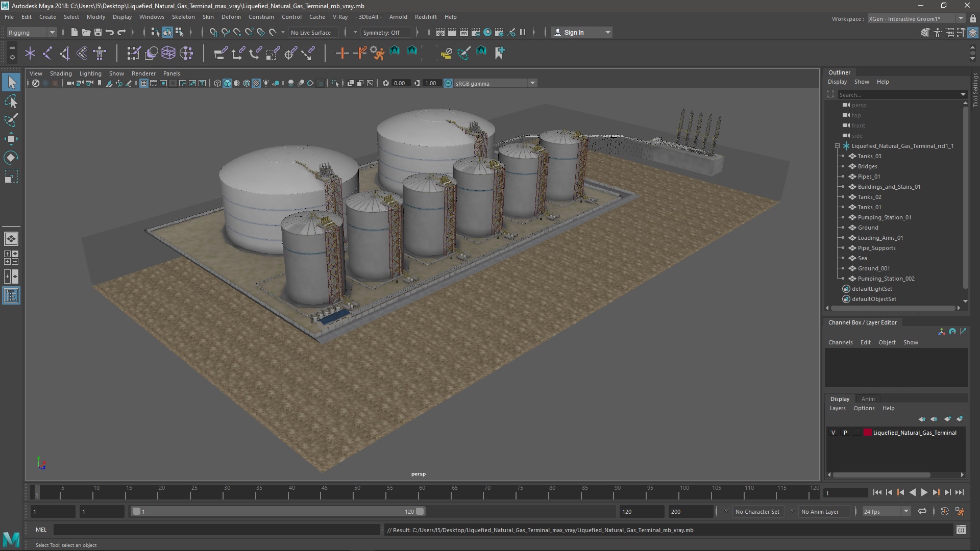Switch to single perspective view layout
The height and width of the screenshot is (551, 980).
(11, 238)
